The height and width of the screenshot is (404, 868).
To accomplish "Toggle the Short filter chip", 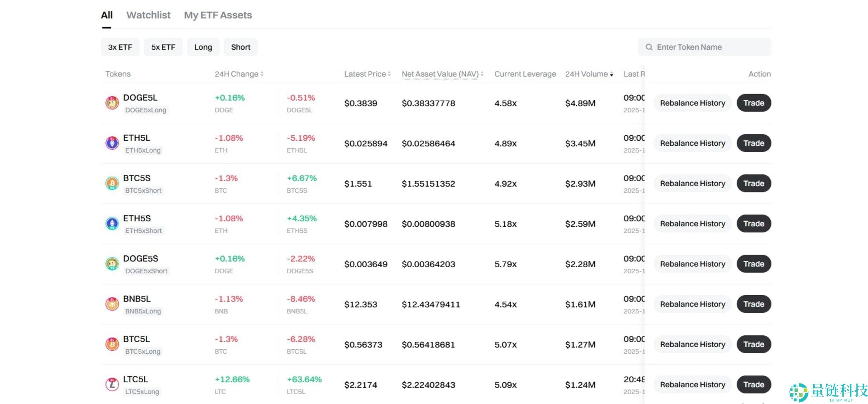I will 241,47.
